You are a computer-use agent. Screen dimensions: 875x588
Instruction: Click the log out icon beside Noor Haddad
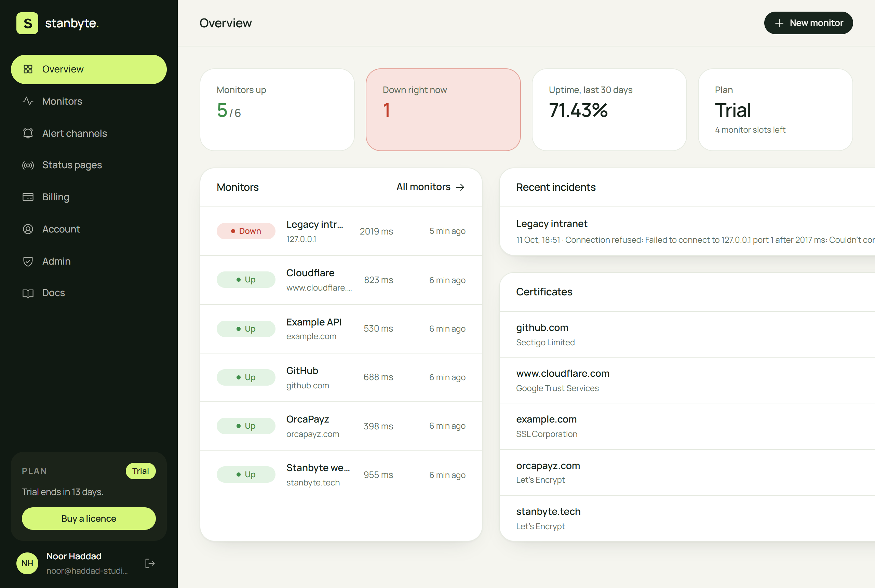click(x=150, y=563)
